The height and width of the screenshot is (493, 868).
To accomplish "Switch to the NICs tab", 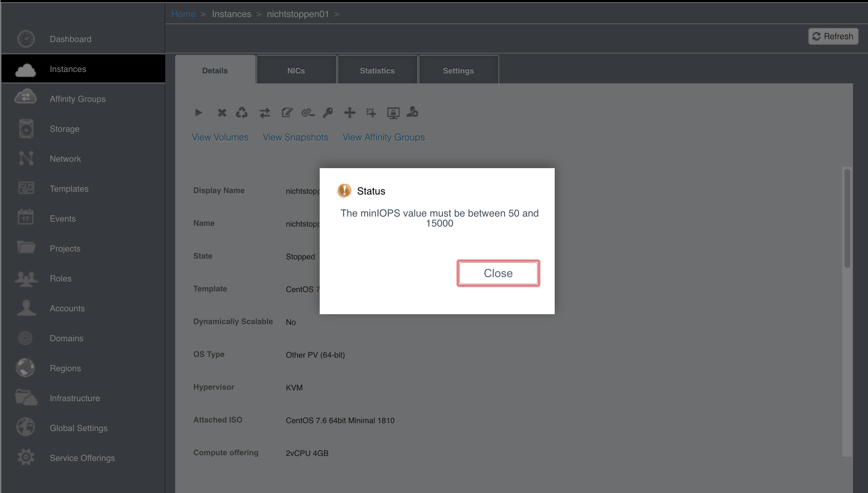I will tap(296, 70).
